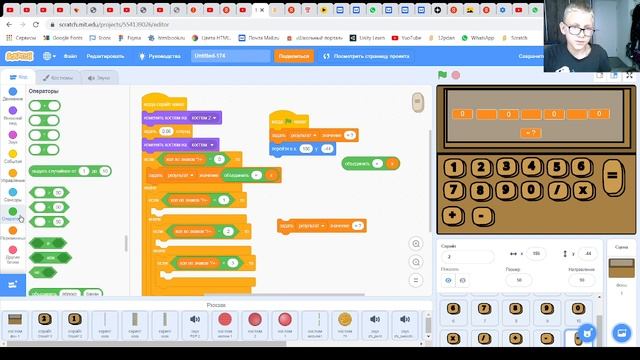Click the sprite Размер size field
The image size is (640, 360).
pyautogui.click(x=519, y=280)
